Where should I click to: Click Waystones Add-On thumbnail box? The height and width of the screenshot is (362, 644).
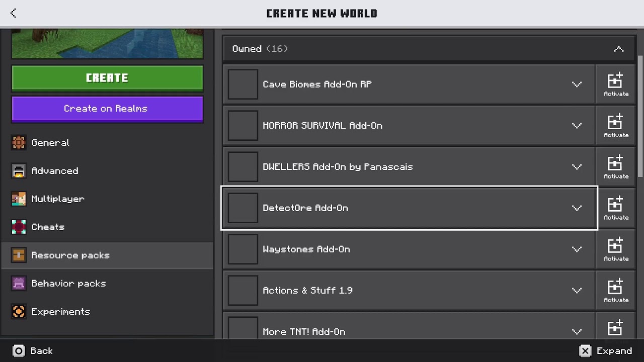[243, 249]
